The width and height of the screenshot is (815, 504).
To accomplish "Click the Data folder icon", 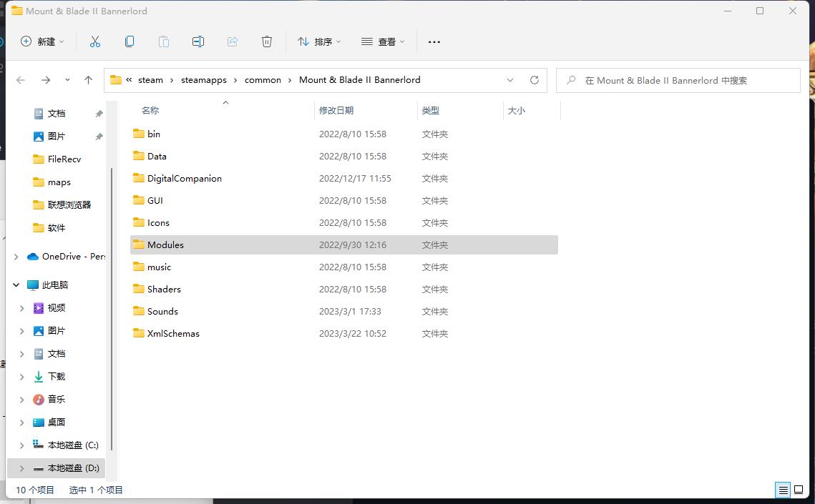I will pyautogui.click(x=138, y=156).
